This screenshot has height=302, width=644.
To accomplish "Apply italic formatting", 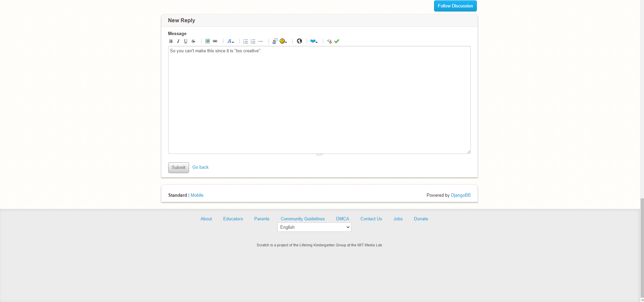I will point(178,41).
